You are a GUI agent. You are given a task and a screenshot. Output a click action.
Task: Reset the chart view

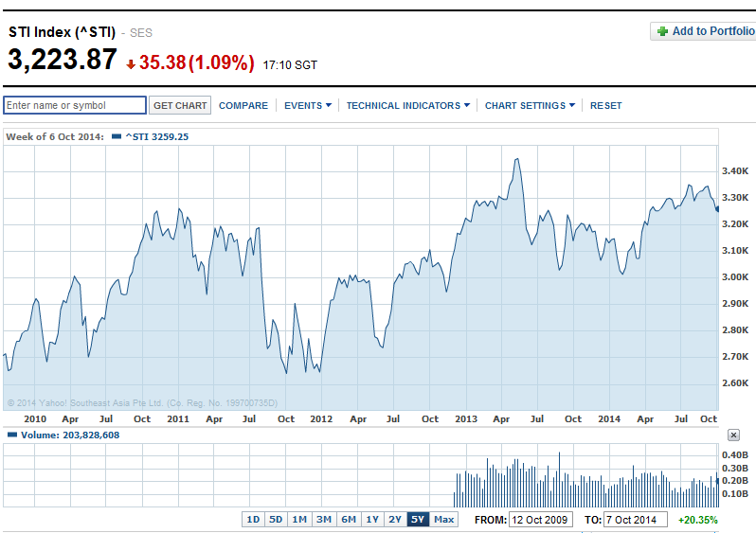[x=606, y=105]
